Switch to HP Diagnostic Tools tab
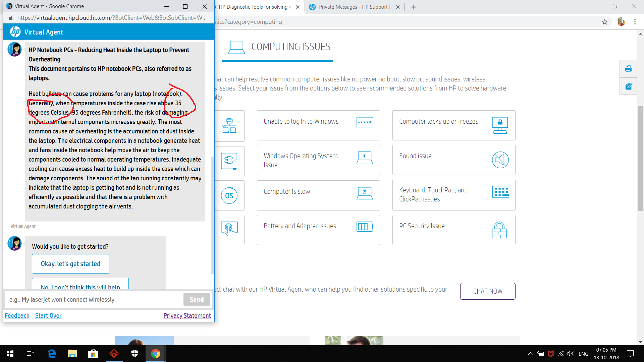Image resolution: width=644 pixels, height=362 pixels. click(x=255, y=7)
